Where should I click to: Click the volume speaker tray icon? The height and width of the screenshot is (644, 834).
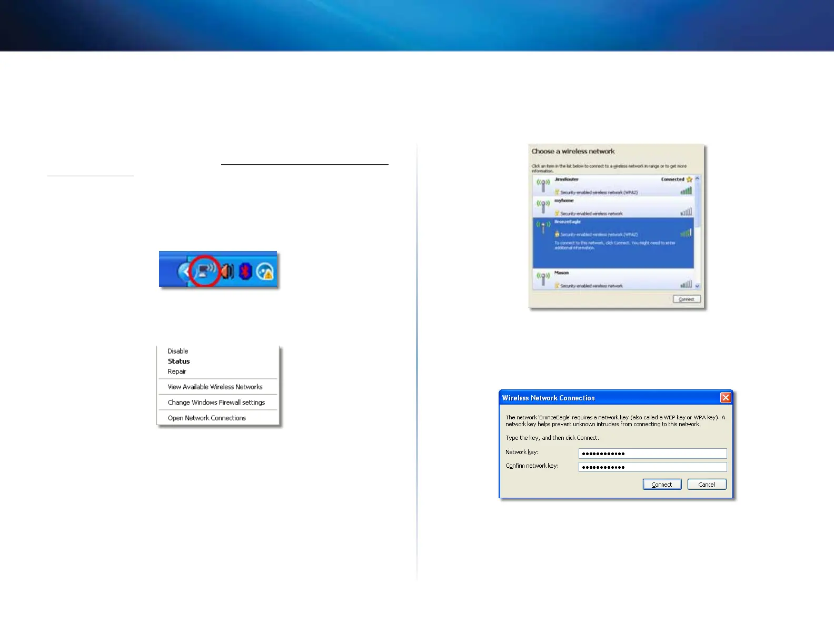click(226, 271)
